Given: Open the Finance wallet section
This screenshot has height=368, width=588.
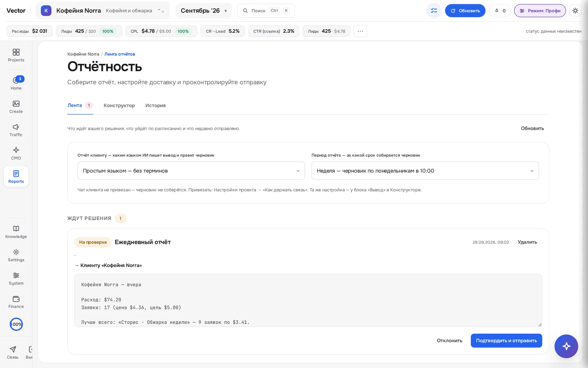Looking at the screenshot, I should 16,302.
